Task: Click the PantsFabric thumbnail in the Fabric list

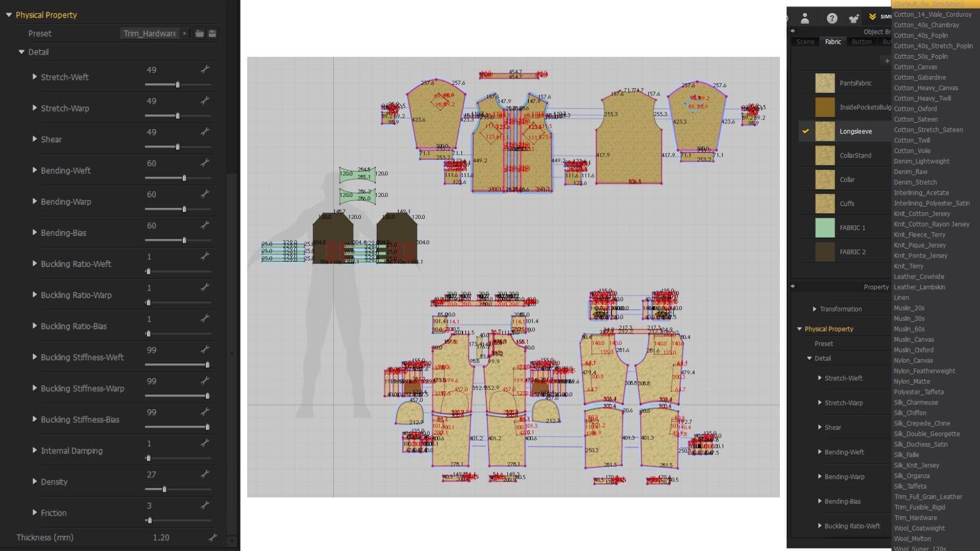Action: coord(825,83)
